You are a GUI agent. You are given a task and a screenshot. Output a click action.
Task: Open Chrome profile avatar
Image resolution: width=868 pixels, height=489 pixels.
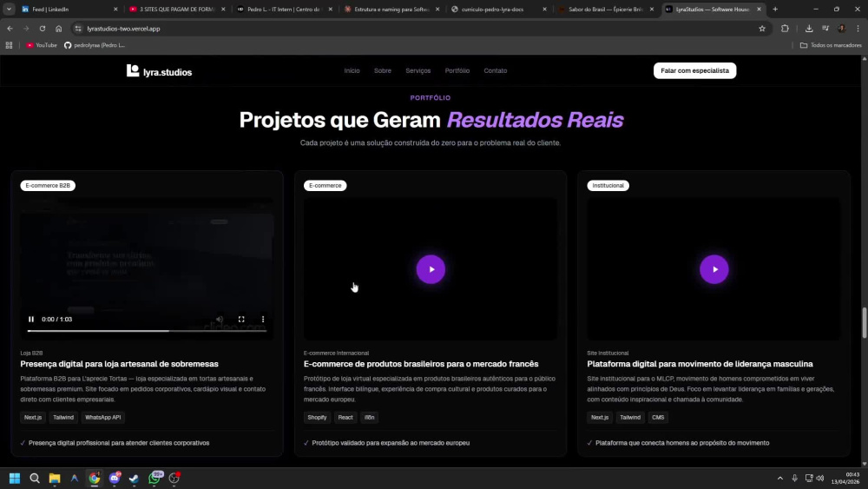tap(841, 29)
